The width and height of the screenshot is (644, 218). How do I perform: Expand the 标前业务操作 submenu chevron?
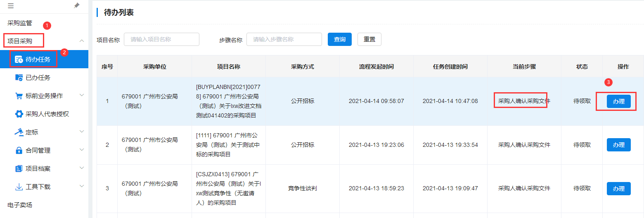point(82,96)
